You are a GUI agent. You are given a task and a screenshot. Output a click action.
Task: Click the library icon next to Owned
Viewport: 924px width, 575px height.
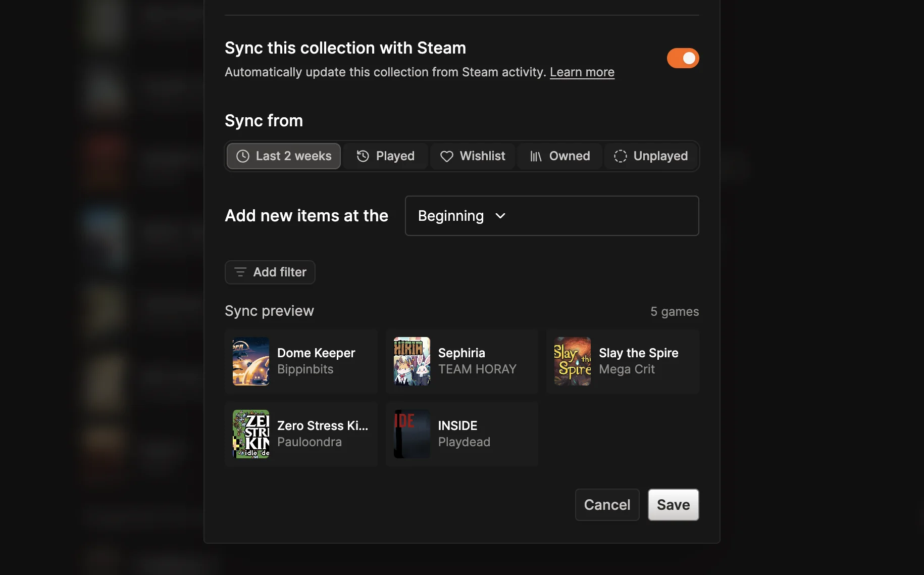[536, 157]
